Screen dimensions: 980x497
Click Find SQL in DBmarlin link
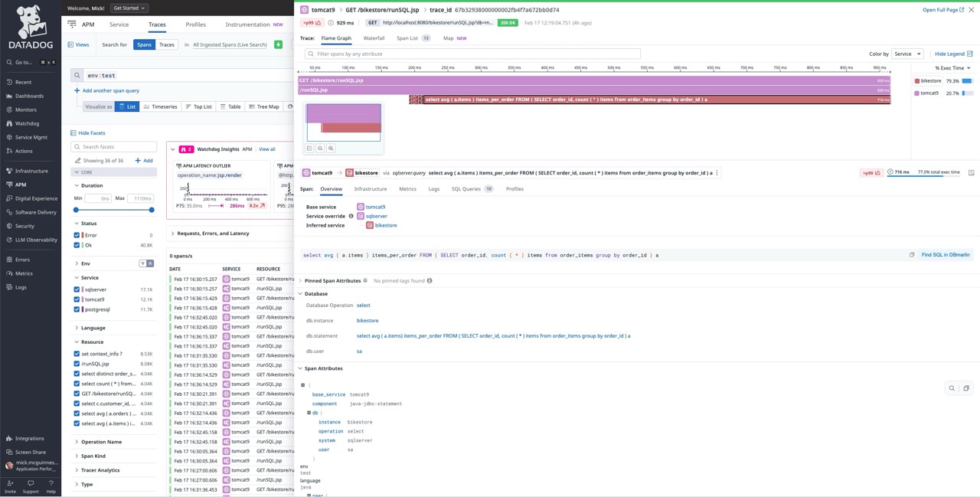tap(946, 255)
